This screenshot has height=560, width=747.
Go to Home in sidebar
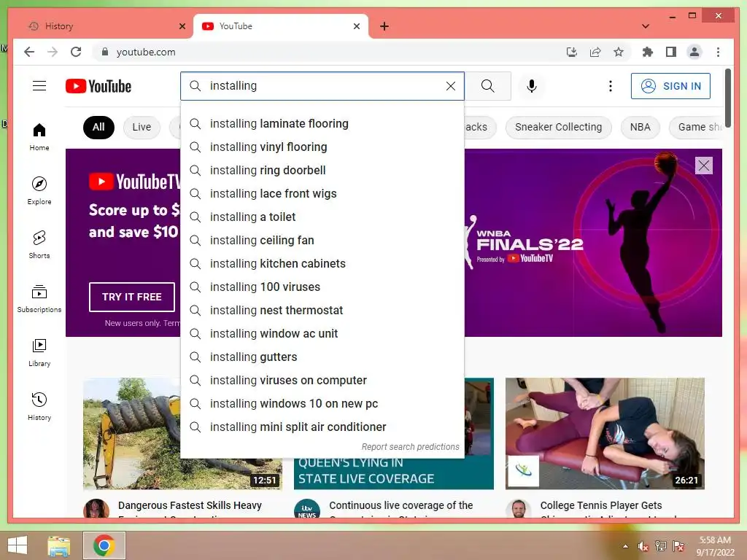39,137
